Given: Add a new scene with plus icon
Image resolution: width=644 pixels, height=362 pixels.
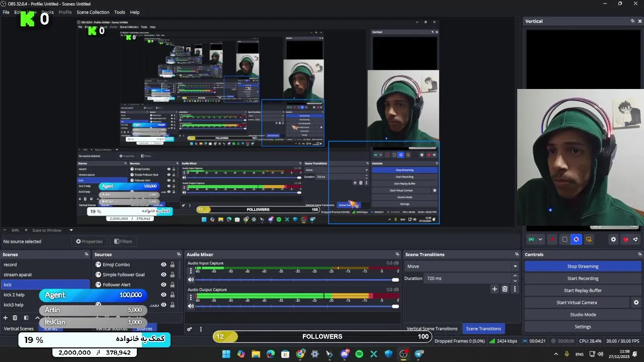Looking at the screenshot, I should pos(6,318).
